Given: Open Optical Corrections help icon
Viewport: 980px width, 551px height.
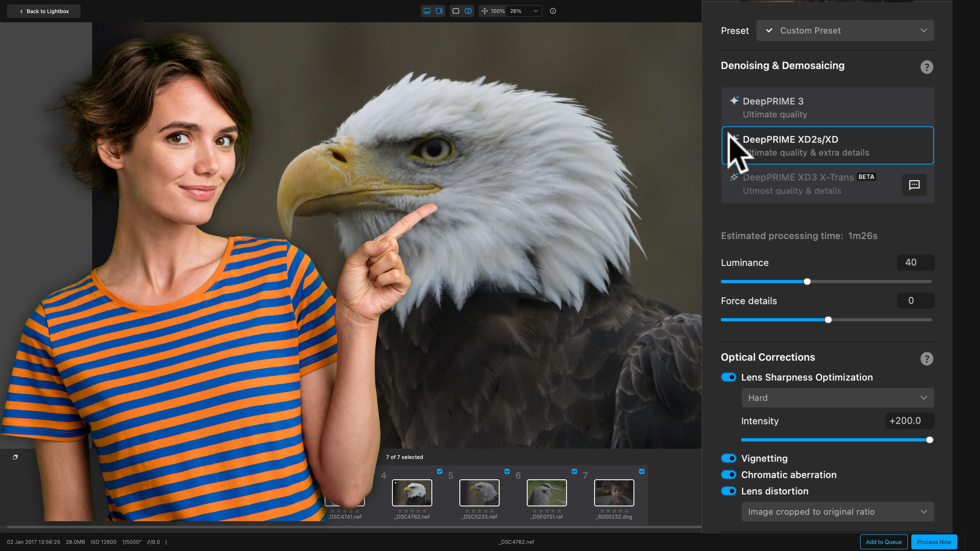Looking at the screenshot, I should (x=926, y=359).
